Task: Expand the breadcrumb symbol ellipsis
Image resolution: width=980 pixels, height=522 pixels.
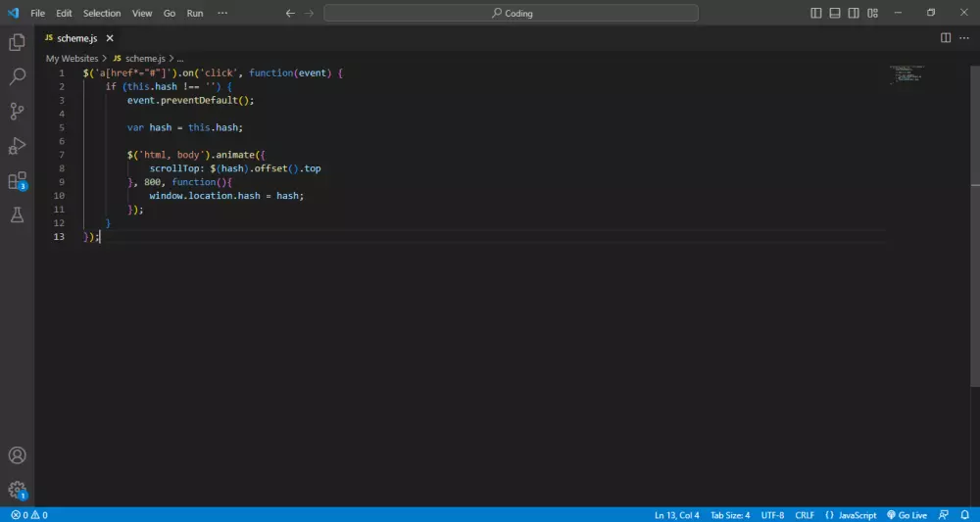Action: click(x=180, y=58)
